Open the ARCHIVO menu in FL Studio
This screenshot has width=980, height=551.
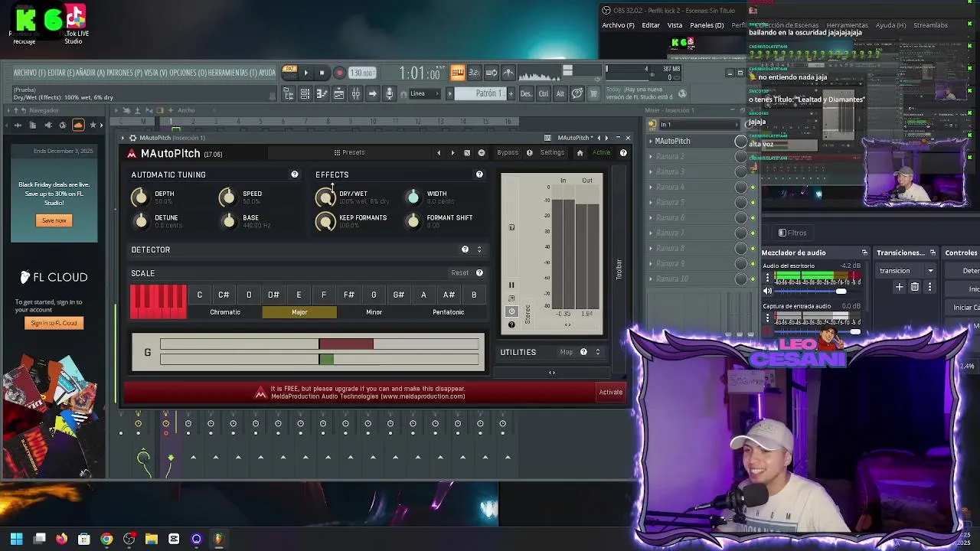tap(29, 73)
